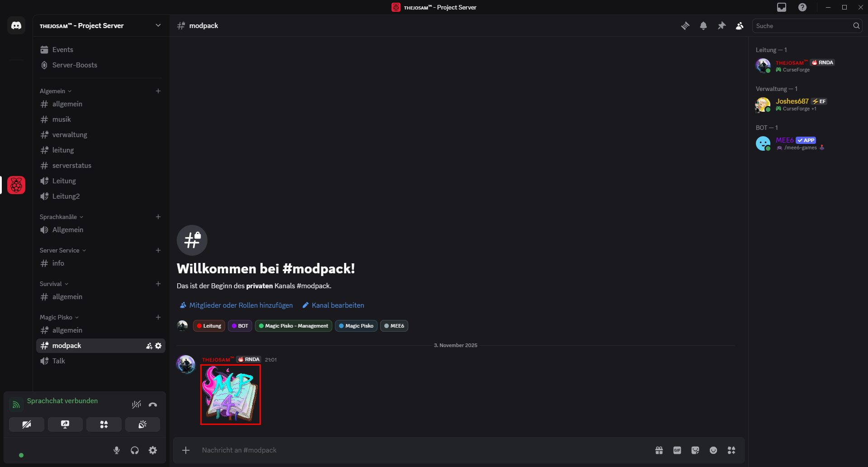Viewport: 868px width, 467px height.
Task: Collapse the Magic Pisko category
Action: pos(59,317)
